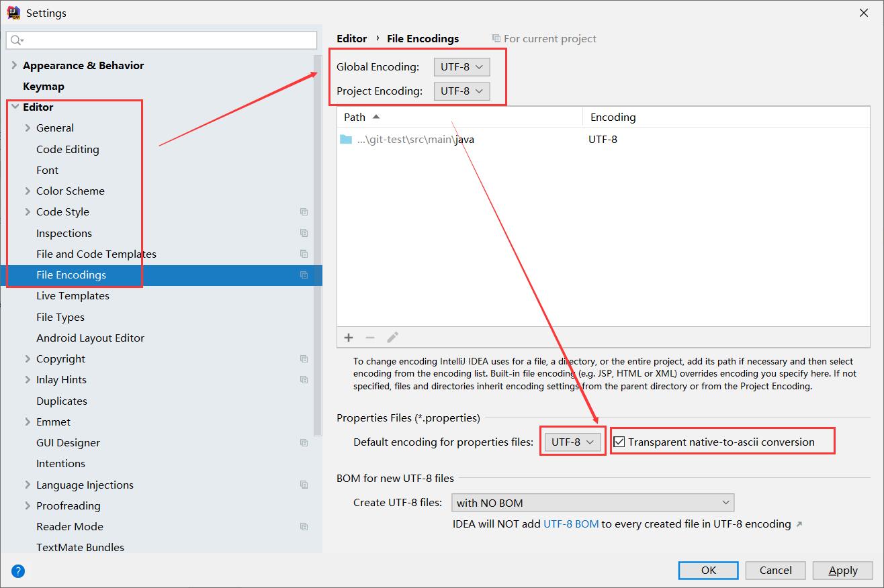Image resolution: width=884 pixels, height=588 pixels.
Task: Select Keymap in settings tree
Action: coord(44,86)
